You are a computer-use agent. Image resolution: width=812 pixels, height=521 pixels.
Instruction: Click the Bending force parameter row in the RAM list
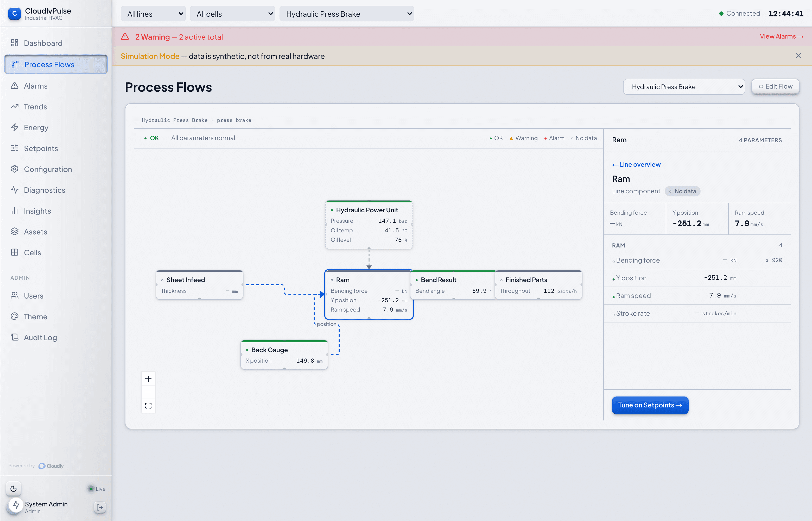pos(697,260)
